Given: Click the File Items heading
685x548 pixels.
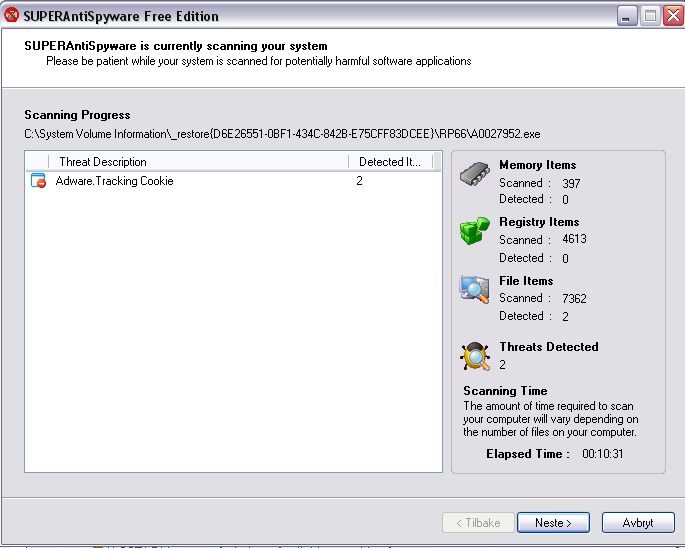Looking at the screenshot, I should click(526, 281).
